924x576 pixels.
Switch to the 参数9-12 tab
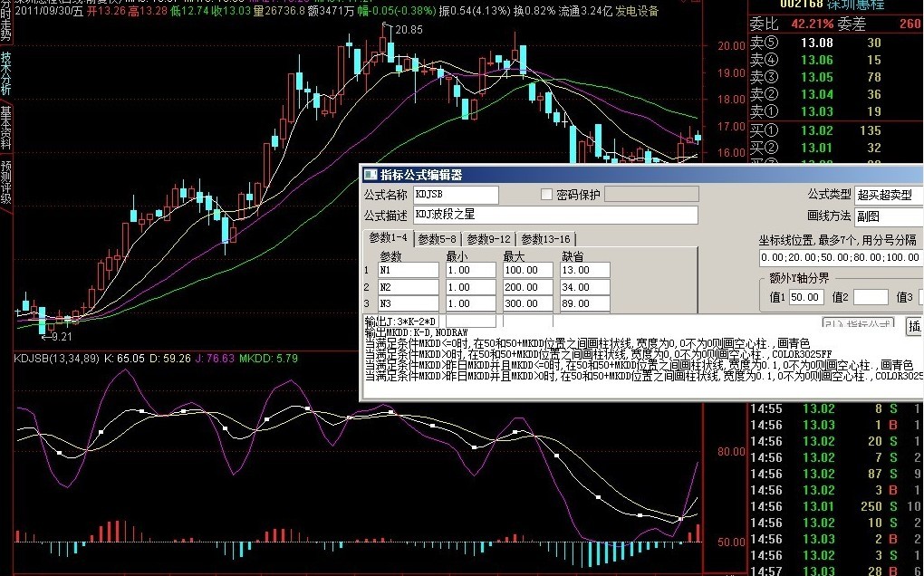[x=488, y=239]
